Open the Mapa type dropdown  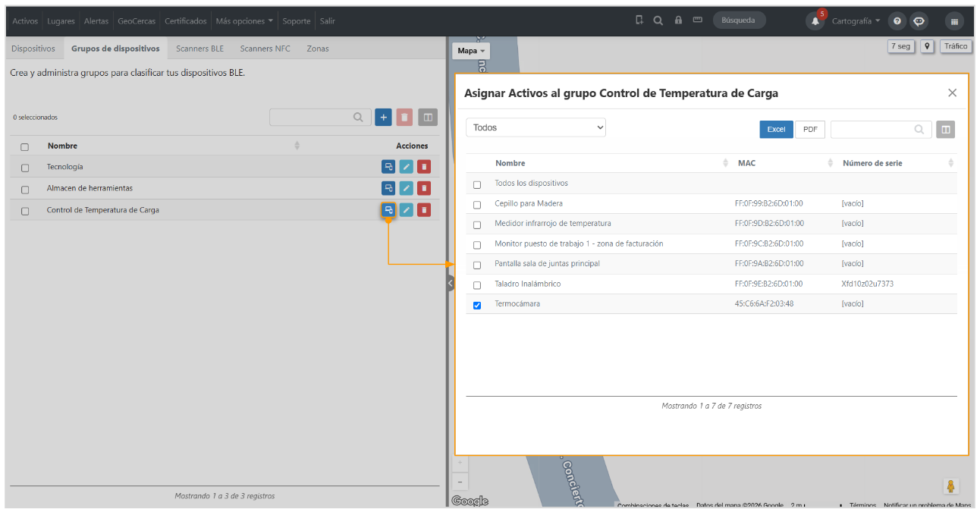(x=471, y=51)
